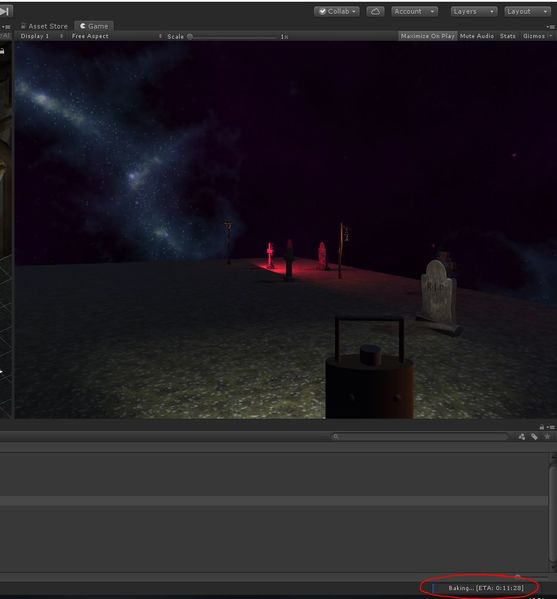Click the Search by Label tag icon

point(534,436)
